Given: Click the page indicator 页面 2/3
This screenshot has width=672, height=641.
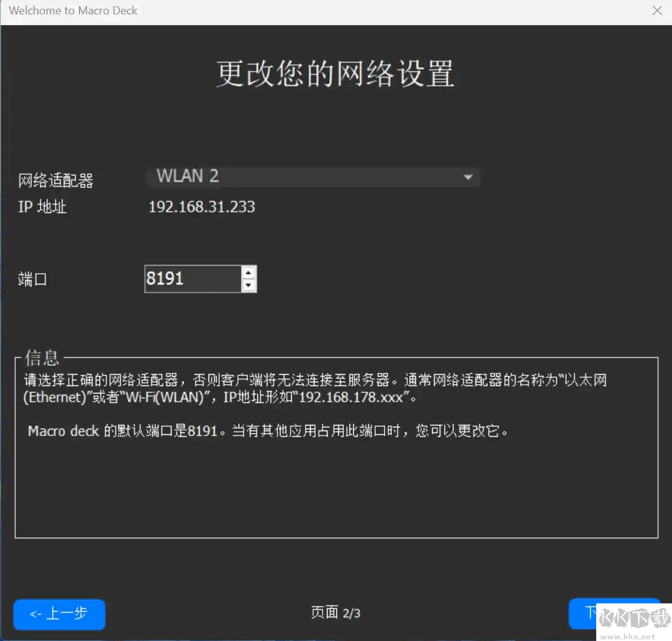Looking at the screenshot, I should (x=336, y=613).
